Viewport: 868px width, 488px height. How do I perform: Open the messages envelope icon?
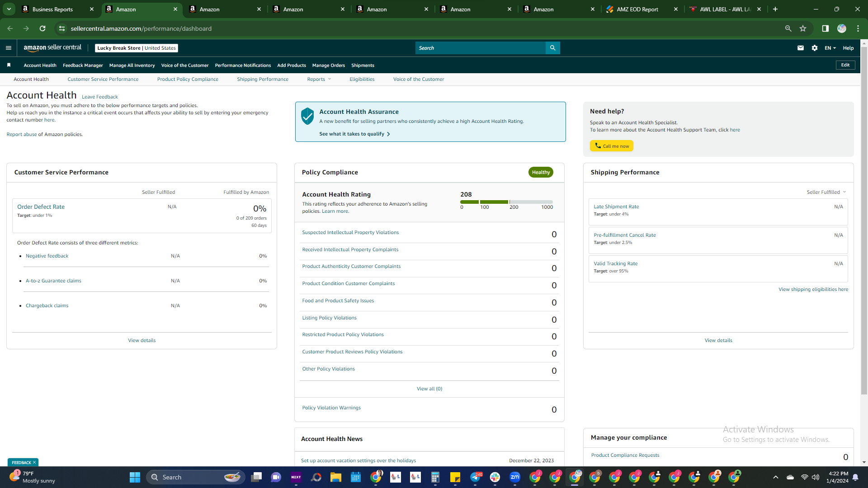(x=800, y=48)
